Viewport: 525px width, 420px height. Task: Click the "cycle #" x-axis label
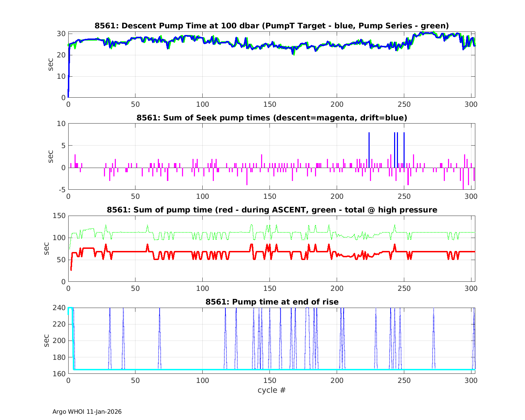[272, 390]
